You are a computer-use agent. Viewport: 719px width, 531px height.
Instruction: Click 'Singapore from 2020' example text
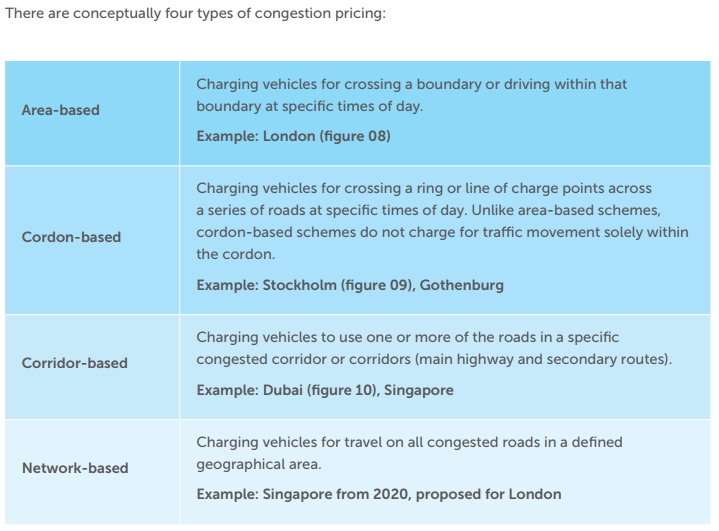click(x=337, y=494)
